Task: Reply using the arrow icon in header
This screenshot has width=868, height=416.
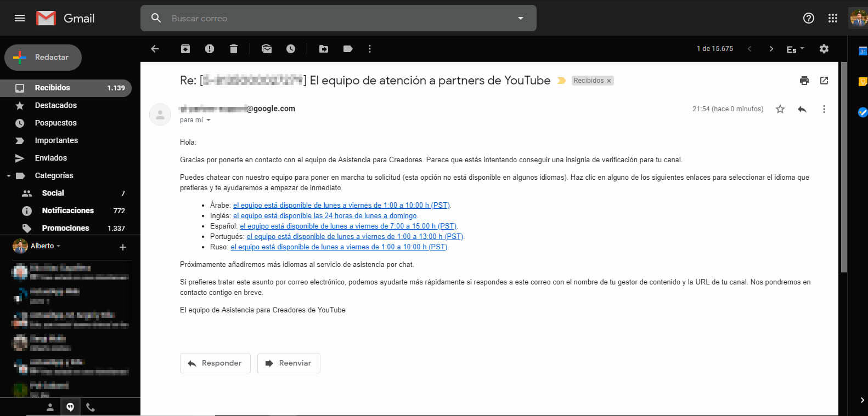Action: tap(802, 109)
